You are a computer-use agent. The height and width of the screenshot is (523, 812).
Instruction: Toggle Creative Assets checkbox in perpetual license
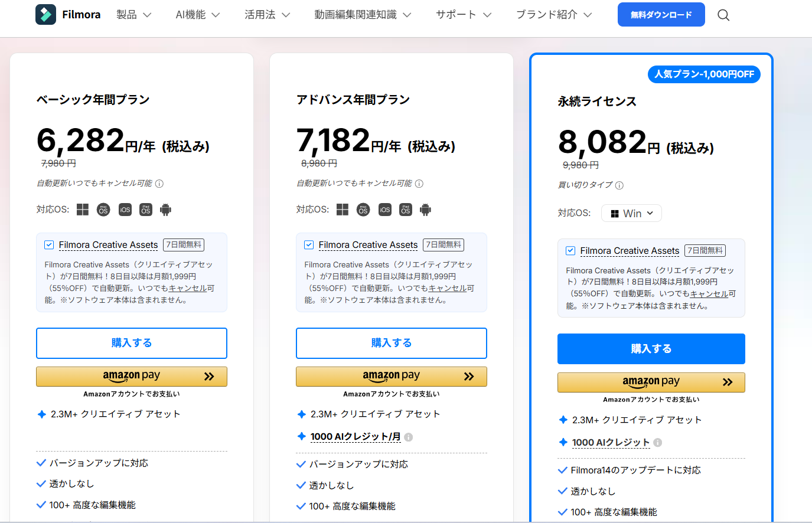(x=570, y=251)
